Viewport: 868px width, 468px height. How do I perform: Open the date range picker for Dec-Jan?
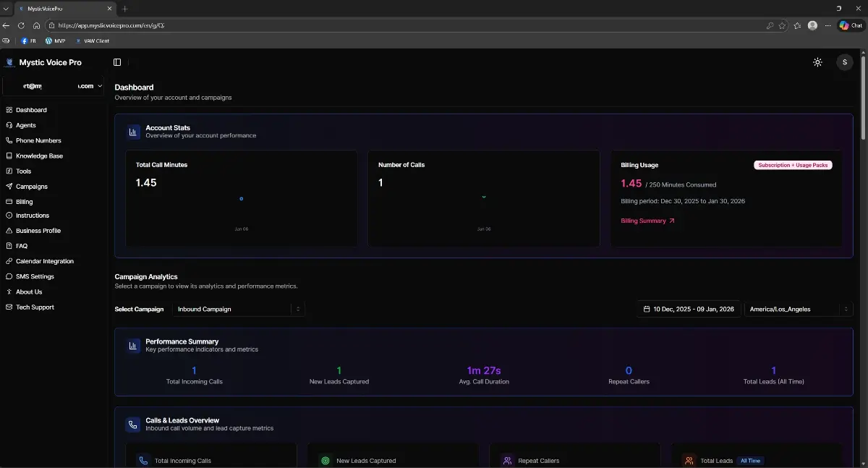click(688, 309)
